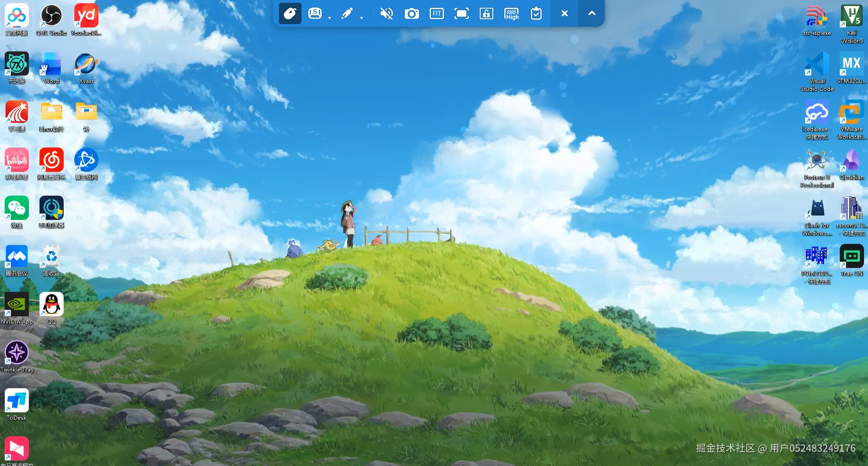This screenshot has width=868, height=466.
Task: Unmute the remote sound speaker
Action: pos(386,13)
